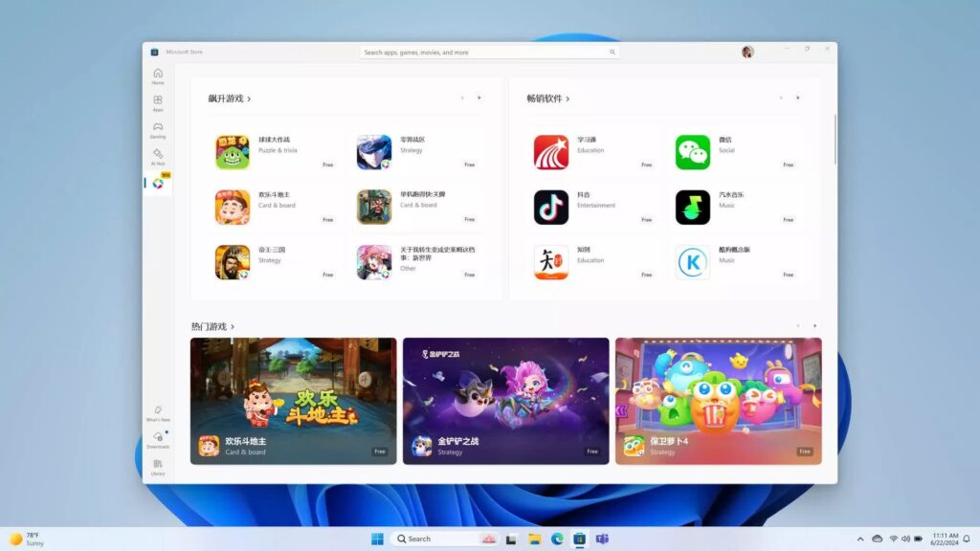The width and height of the screenshot is (980, 551).
Task: Click the 汽水音乐 music app icon
Action: coord(693,207)
